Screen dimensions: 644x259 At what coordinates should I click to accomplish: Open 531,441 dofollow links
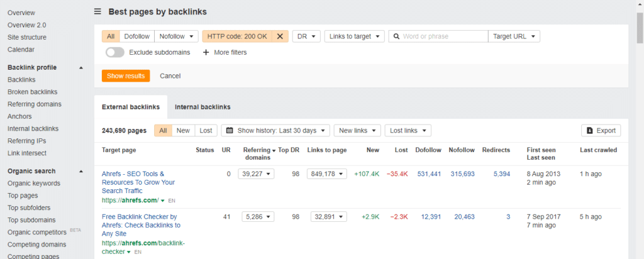point(429,174)
